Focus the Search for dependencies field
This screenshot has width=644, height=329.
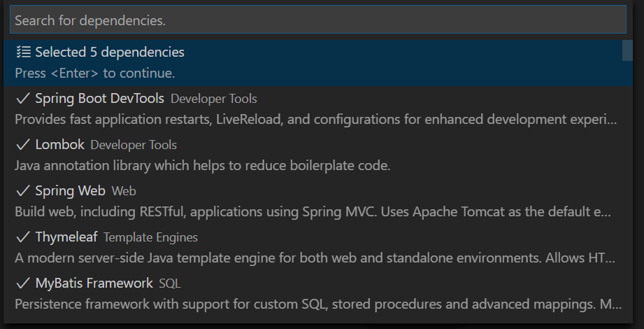pyautogui.click(x=317, y=21)
